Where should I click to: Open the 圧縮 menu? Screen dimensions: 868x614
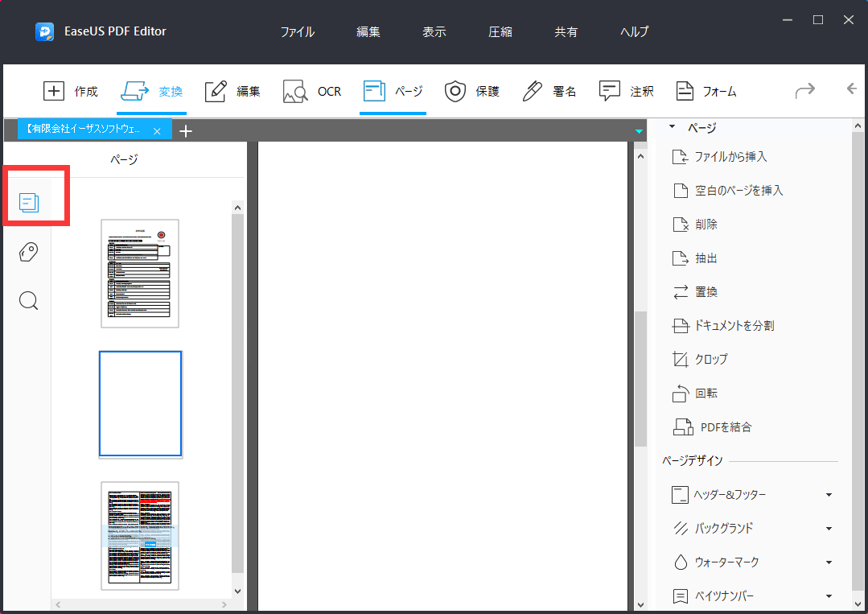[500, 32]
